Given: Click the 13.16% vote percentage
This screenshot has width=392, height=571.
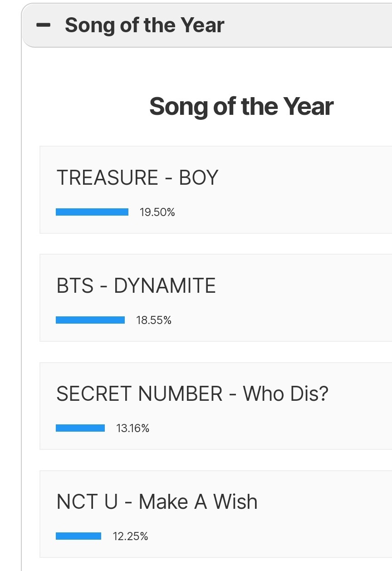Looking at the screenshot, I should (x=133, y=428).
